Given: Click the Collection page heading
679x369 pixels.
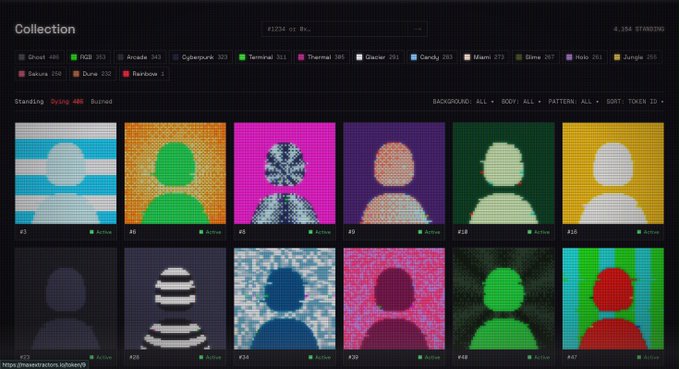Looking at the screenshot, I should 45,29.
